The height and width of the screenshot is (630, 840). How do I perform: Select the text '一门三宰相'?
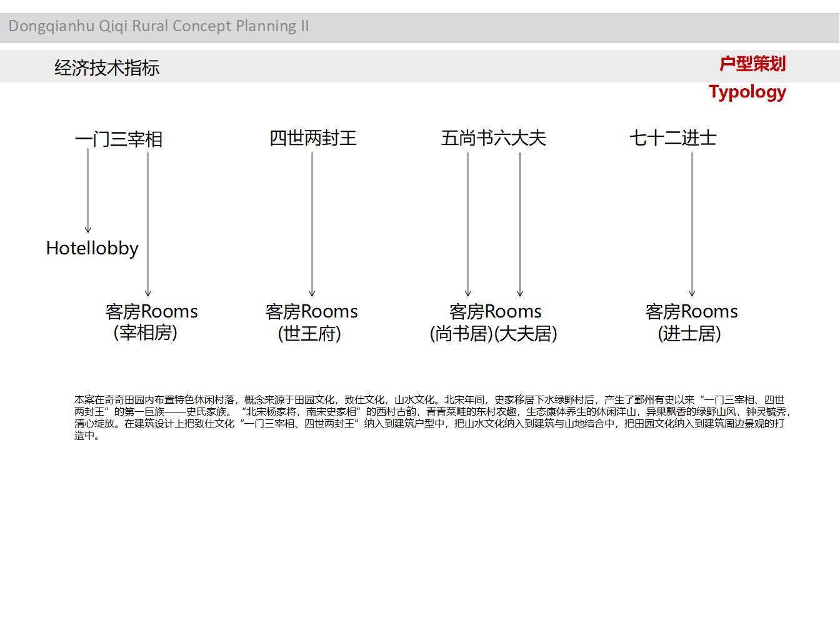119,139
